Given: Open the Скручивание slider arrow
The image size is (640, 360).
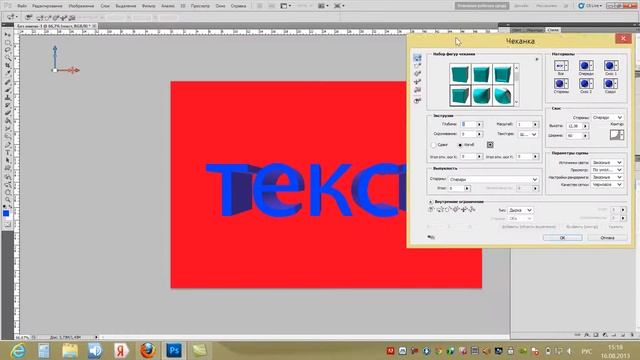Looking at the screenshot, I should (x=480, y=134).
